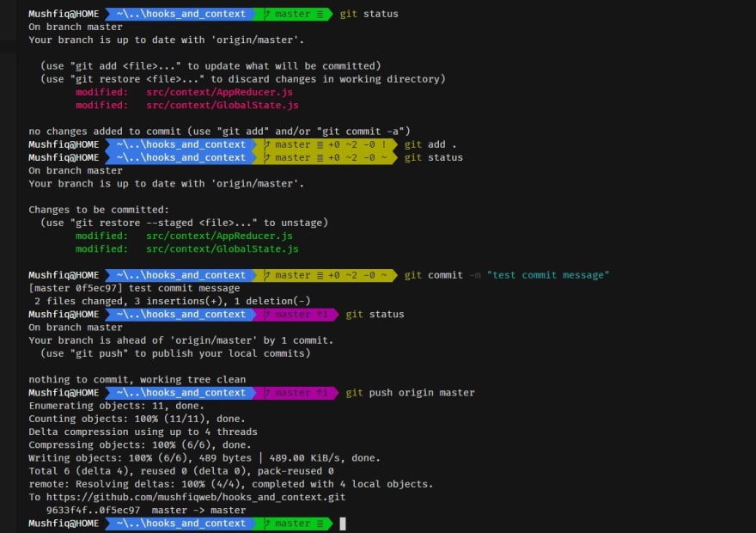This screenshot has width=756, height=533.
Task: Click the "Changes to be committed:" heading
Action: [99, 210]
